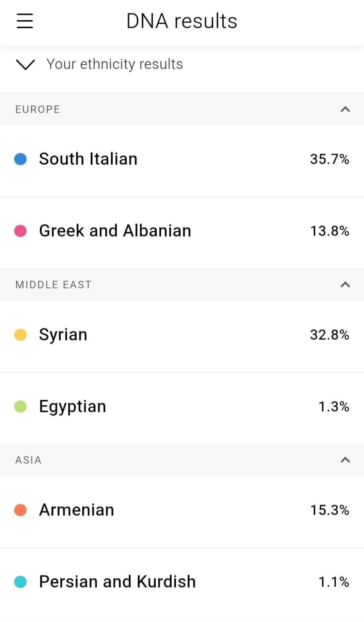Toggle the ASIA group closed
This screenshot has width=364, height=622.
click(345, 460)
